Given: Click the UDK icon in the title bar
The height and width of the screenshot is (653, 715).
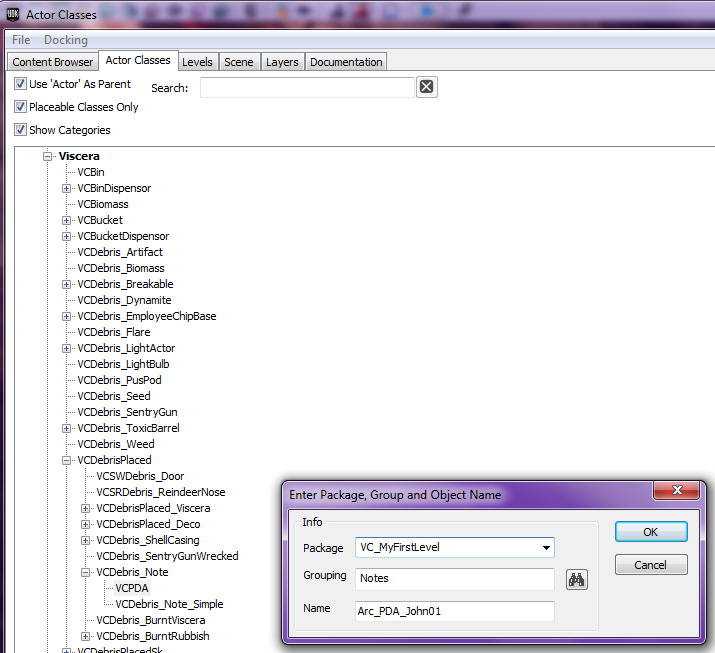Looking at the screenshot, I should click(x=13, y=15).
